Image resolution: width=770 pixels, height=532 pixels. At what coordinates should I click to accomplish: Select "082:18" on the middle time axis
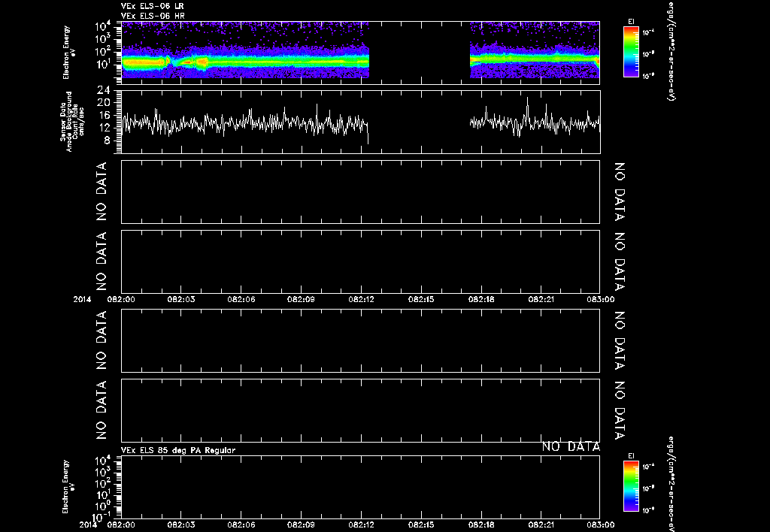[481, 299]
